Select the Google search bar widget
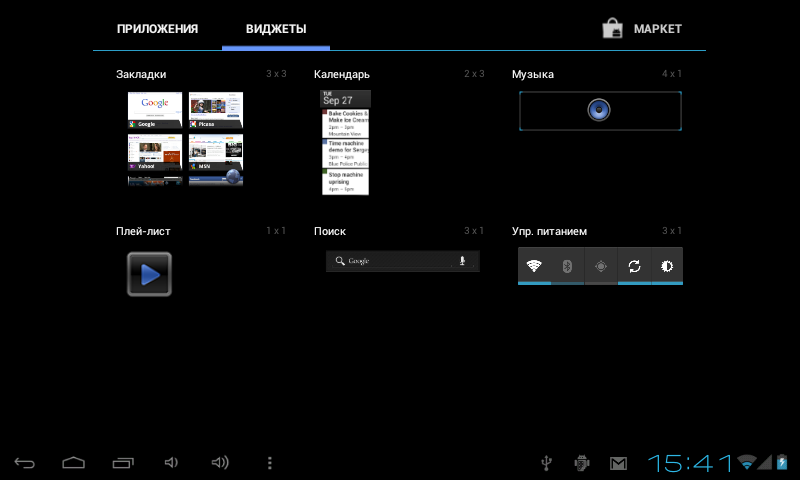 pos(403,261)
